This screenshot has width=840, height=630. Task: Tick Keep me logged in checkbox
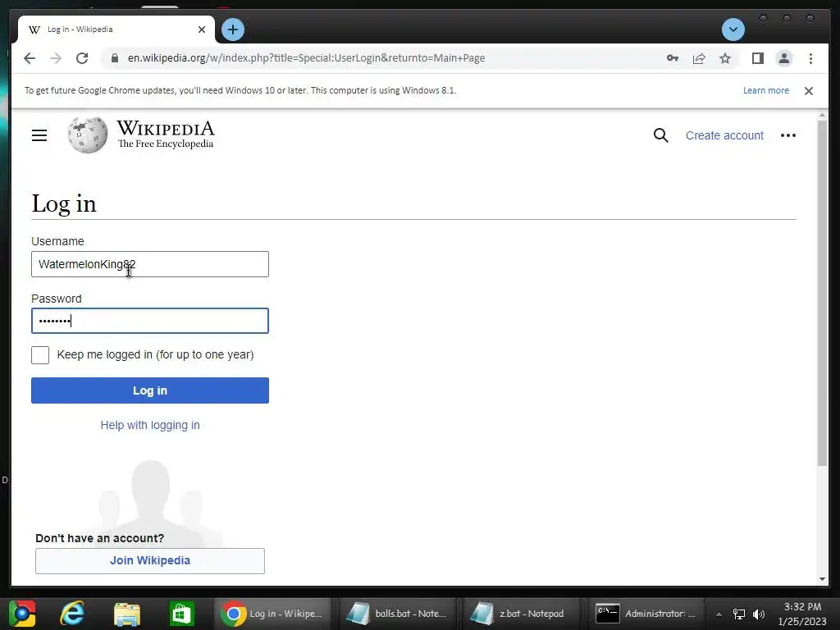[40, 354]
